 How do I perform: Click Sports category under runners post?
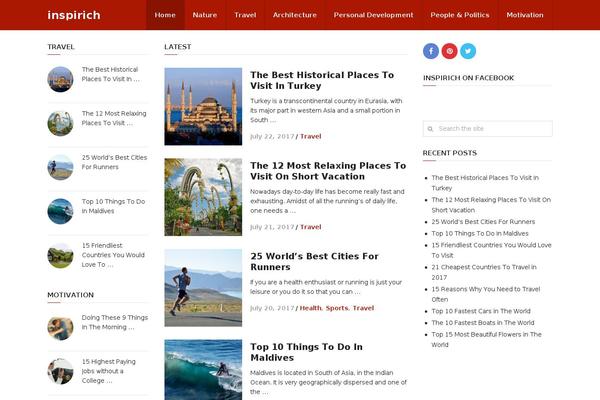click(337, 308)
